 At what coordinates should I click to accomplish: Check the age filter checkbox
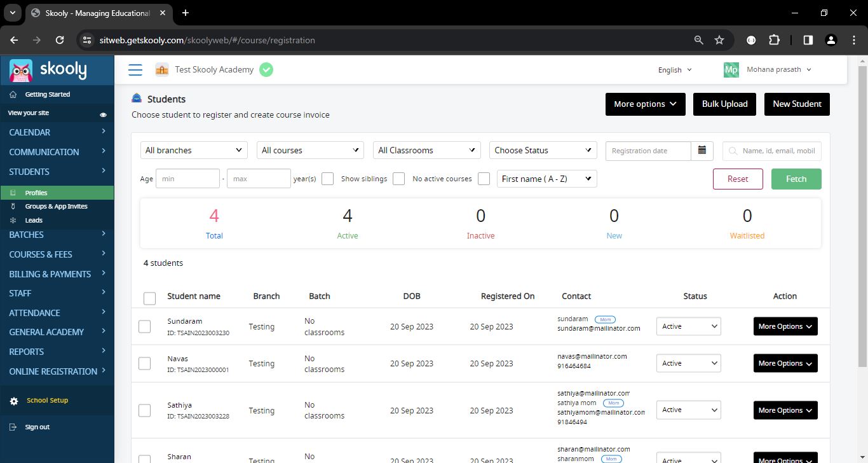coord(328,179)
